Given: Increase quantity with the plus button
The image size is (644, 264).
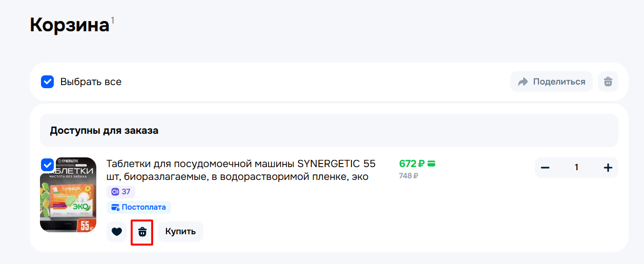Looking at the screenshot, I should 608,168.
